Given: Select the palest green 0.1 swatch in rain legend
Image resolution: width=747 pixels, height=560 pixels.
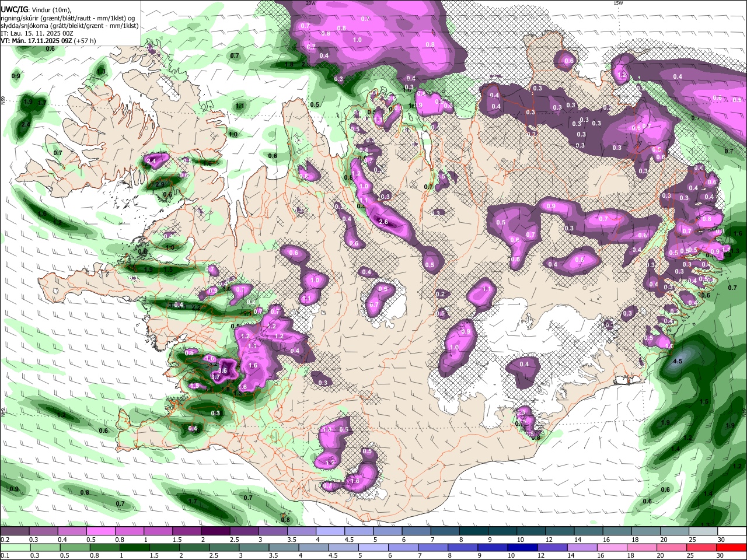Looking at the screenshot, I should pyautogui.click(x=15, y=547).
